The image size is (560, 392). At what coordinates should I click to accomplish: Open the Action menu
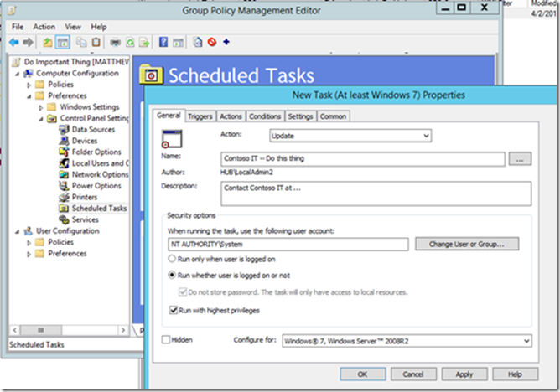44,27
